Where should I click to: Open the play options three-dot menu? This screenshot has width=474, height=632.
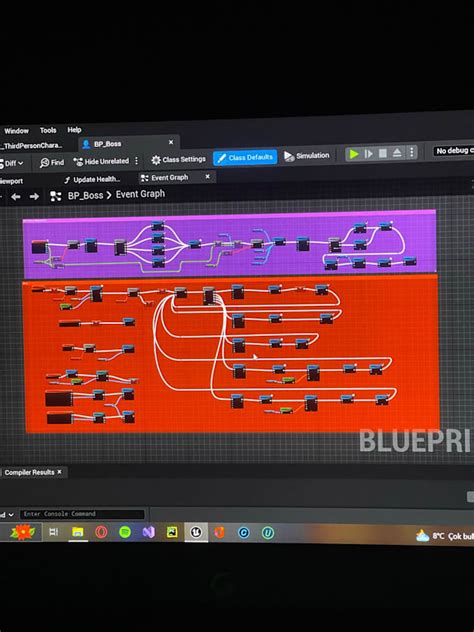click(x=412, y=152)
